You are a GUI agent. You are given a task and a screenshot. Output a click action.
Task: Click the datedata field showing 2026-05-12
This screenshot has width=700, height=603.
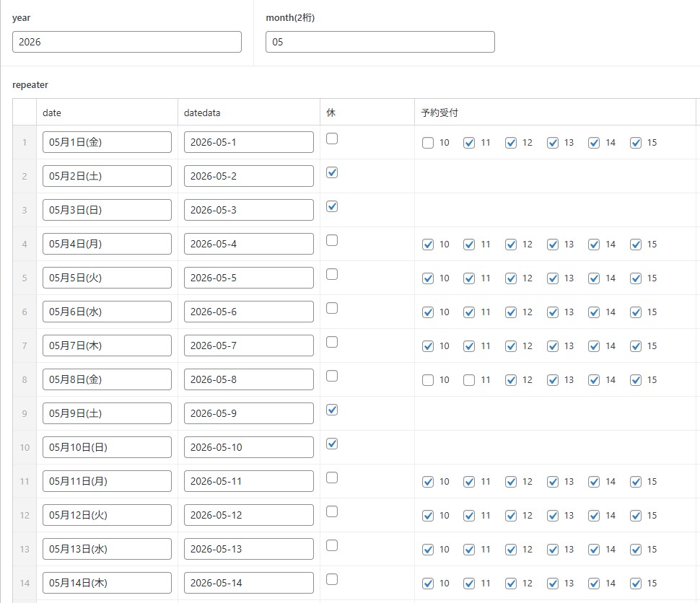(x=248, y=515)
